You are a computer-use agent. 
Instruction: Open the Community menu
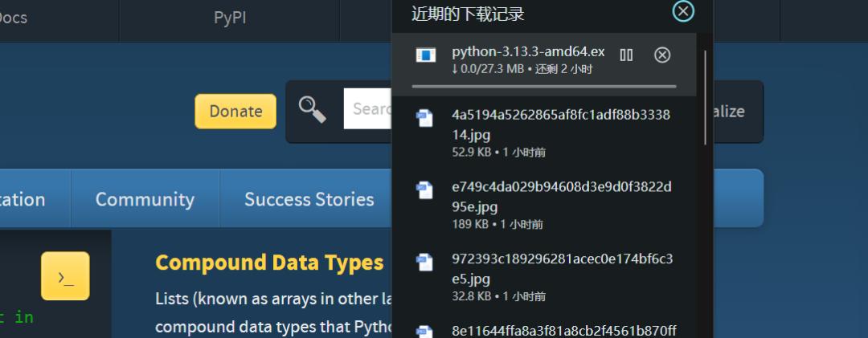[x=145, y=199]
